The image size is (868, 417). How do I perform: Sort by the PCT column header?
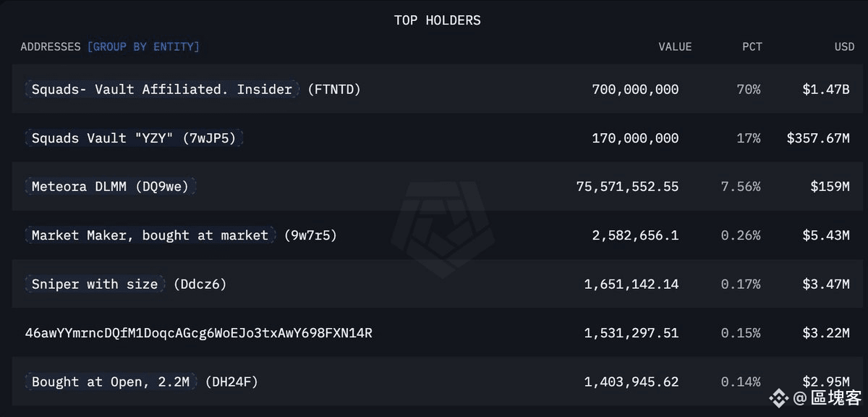coord(752,46)
